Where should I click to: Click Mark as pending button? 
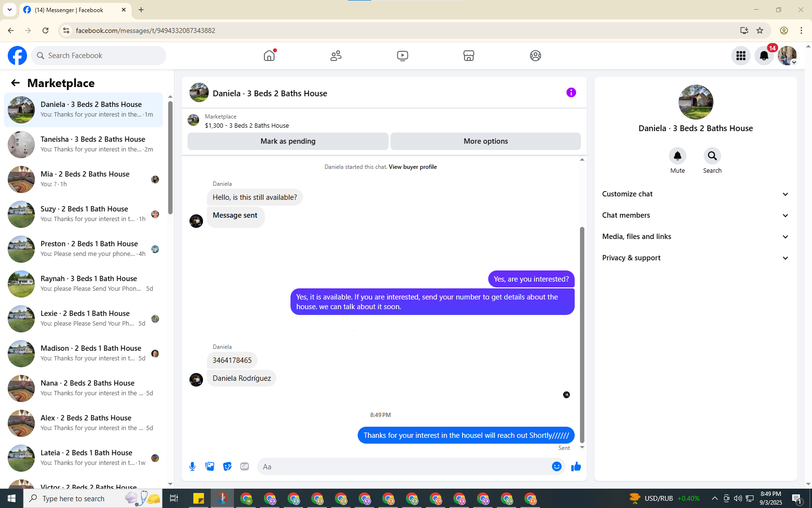point(288,141)
